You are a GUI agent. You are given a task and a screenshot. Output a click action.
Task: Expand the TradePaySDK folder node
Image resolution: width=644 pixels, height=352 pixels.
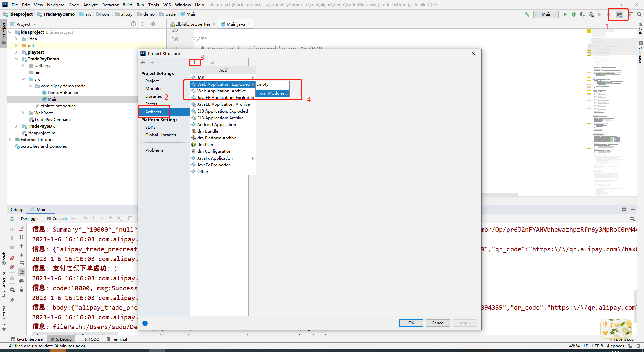(16, 126)
